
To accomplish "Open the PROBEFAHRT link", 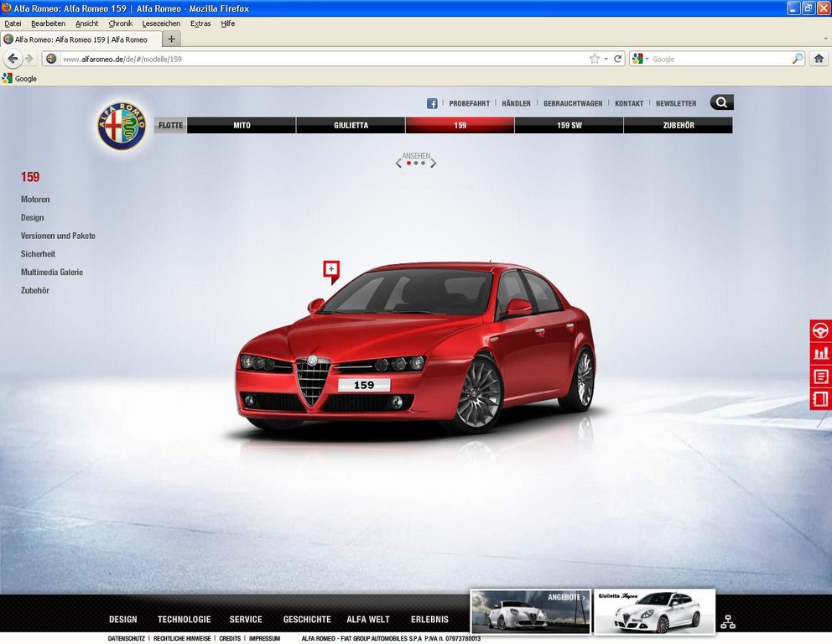I will pos(470,103).
